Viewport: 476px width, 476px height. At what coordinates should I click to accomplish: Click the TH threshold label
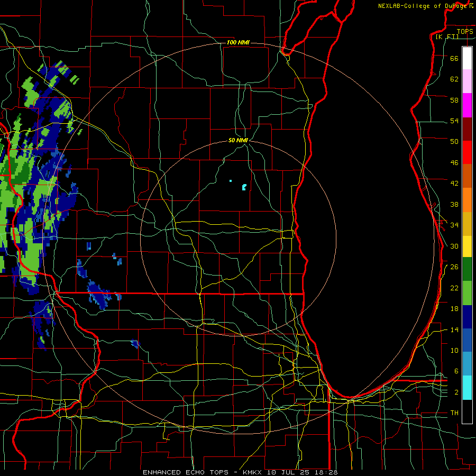[x=454, y=413]
